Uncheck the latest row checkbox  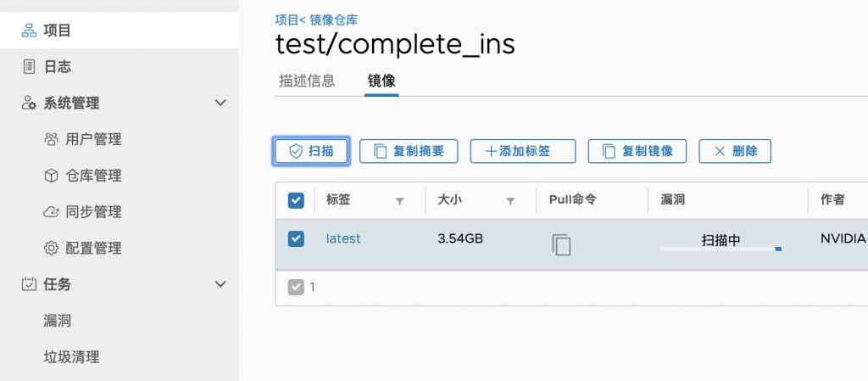[296, 238]
